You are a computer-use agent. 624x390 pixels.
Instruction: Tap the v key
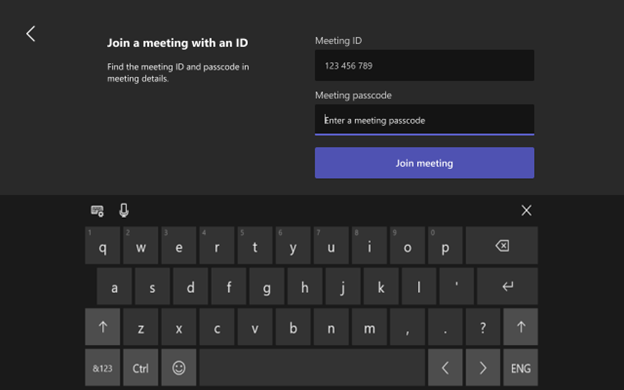(255, 327)
